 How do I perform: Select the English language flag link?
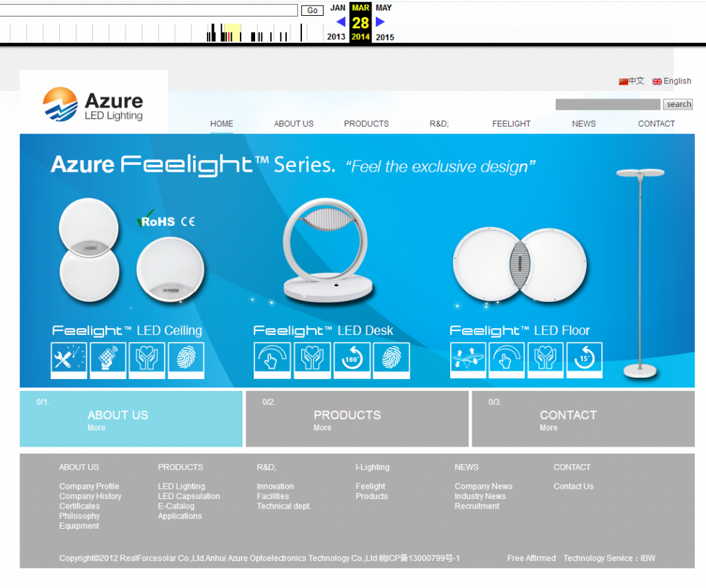tap(672, 81)
